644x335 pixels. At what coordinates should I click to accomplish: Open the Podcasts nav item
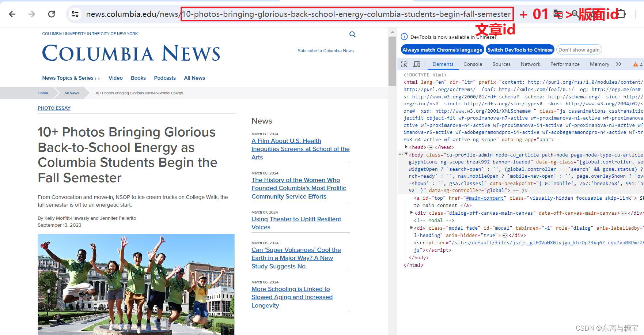[x=165, y=78]
